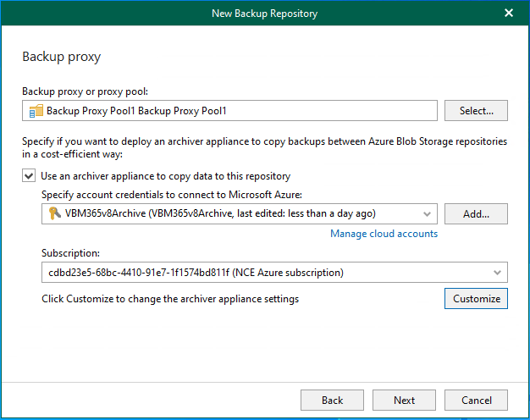The image size is (530, 420).
Task: Cancel the repository wizard
Action: (476, 401)
